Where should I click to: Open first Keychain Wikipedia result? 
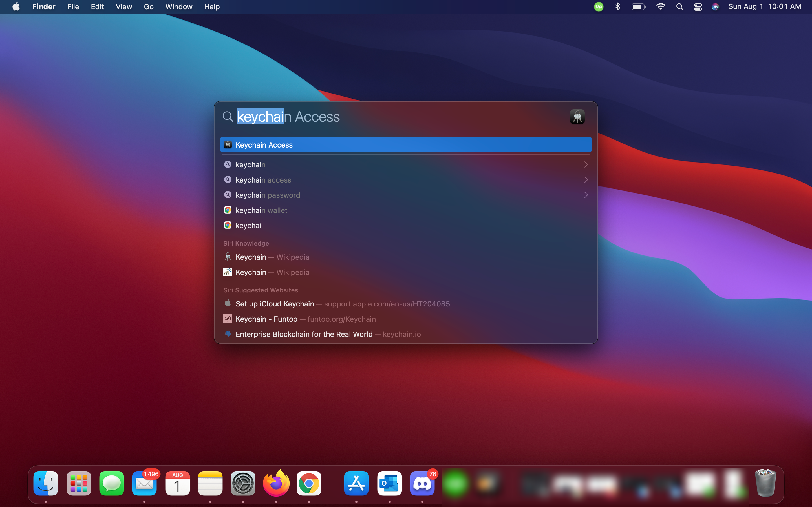click(272, 257)
